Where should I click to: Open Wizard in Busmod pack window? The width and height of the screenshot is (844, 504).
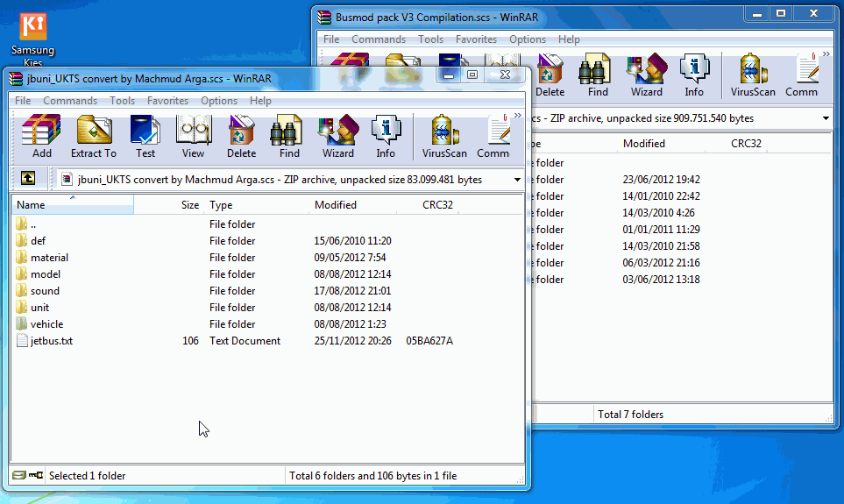647,75
